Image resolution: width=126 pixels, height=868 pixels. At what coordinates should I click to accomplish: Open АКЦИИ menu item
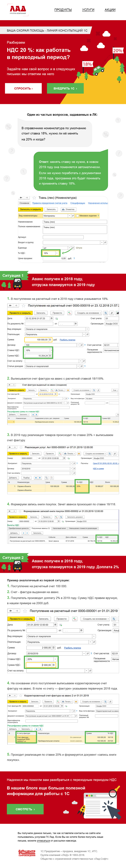110,10
